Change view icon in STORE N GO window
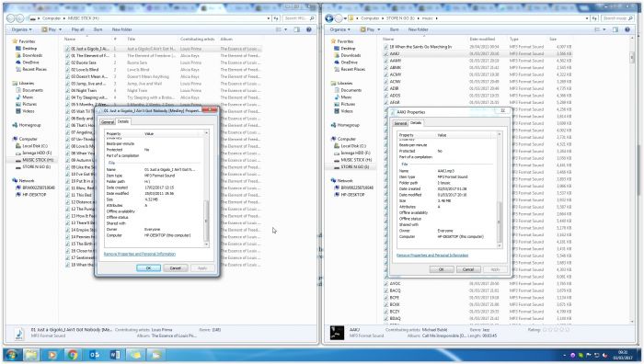The height and width of the screenshot is (364, 644). tap(597, 29)
